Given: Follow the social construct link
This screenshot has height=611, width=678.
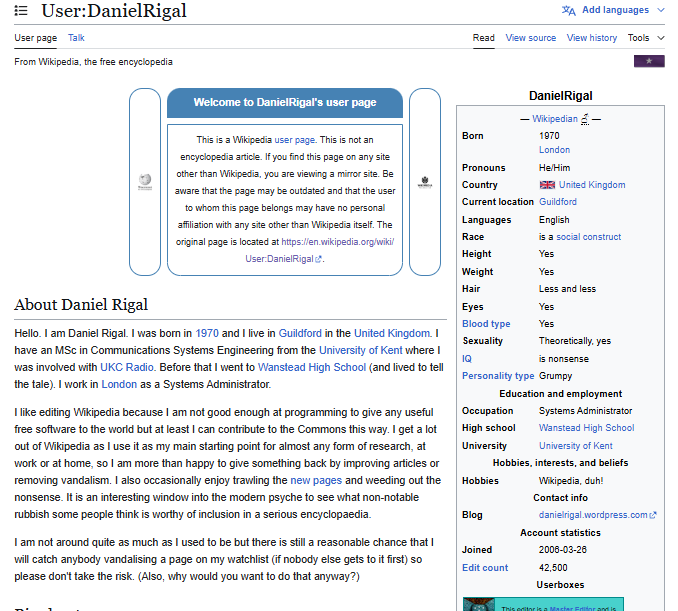Looking at the screenshot, I should 588,237.
